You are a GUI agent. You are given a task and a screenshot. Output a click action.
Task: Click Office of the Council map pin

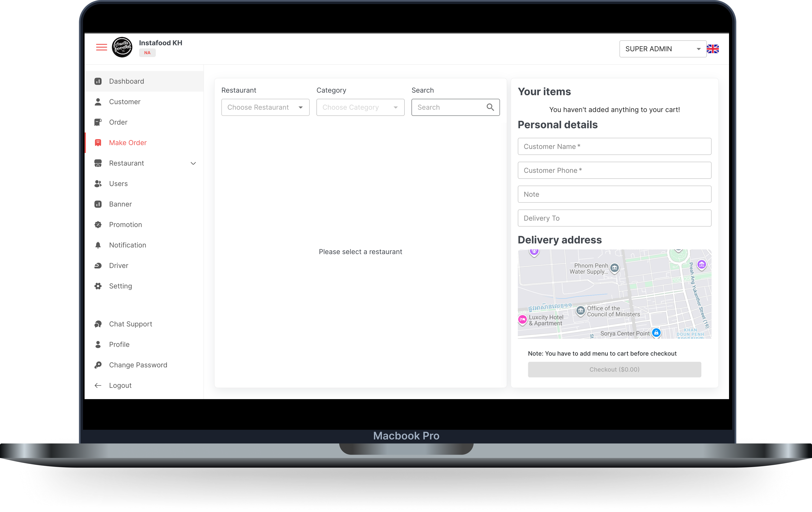580,311
